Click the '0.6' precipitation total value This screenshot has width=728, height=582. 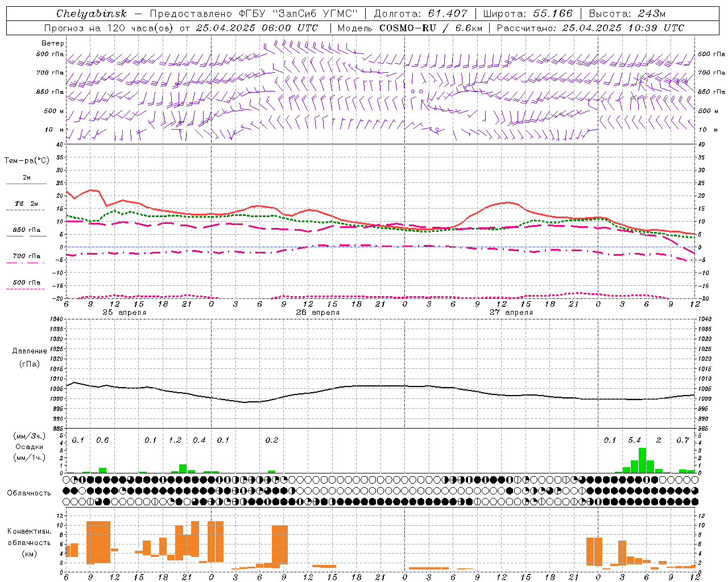(102, 440)
